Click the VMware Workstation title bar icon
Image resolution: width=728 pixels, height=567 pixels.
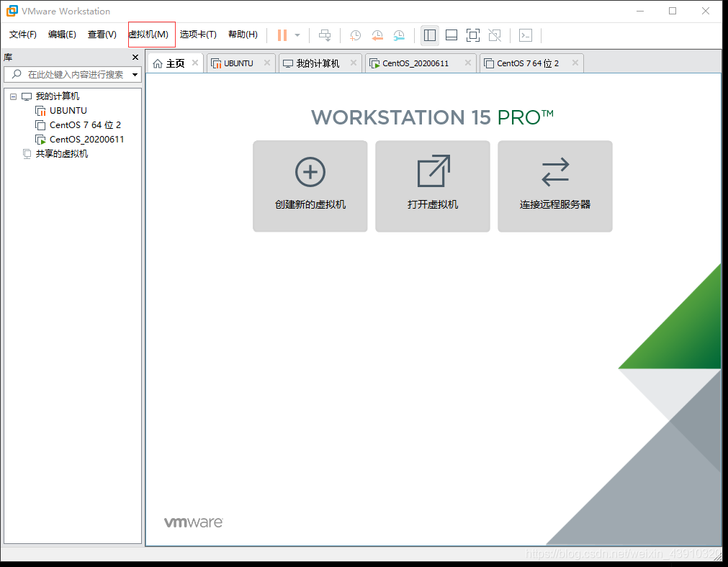coord(12,11)
